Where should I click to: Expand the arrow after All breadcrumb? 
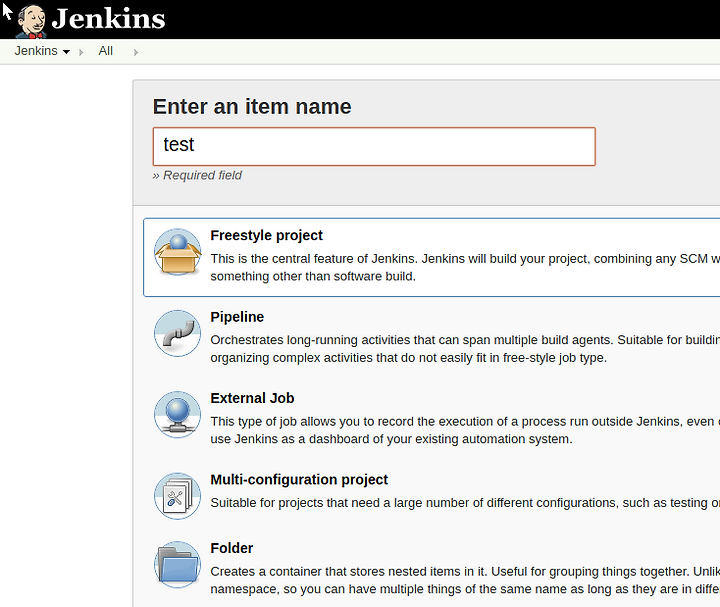[x=136, y=52]
